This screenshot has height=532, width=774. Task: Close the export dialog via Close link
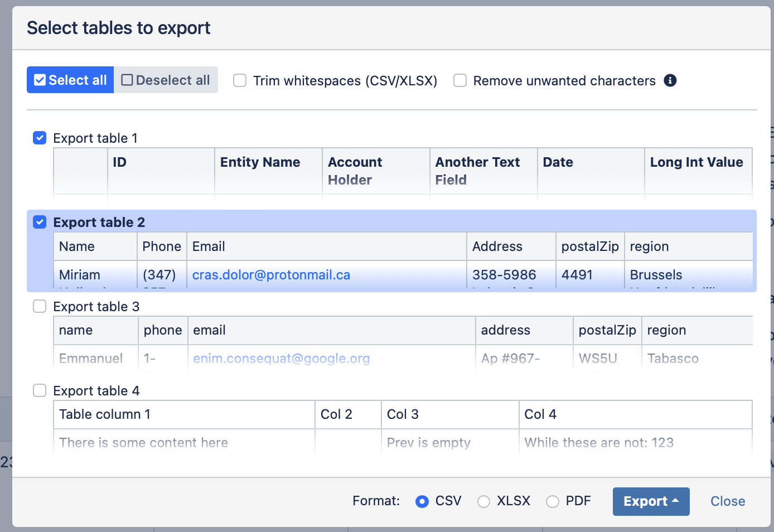click(727, 501)
